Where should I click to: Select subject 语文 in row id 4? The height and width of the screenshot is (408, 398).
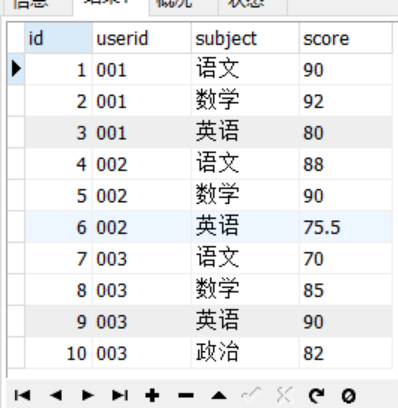tap(245, 164)
